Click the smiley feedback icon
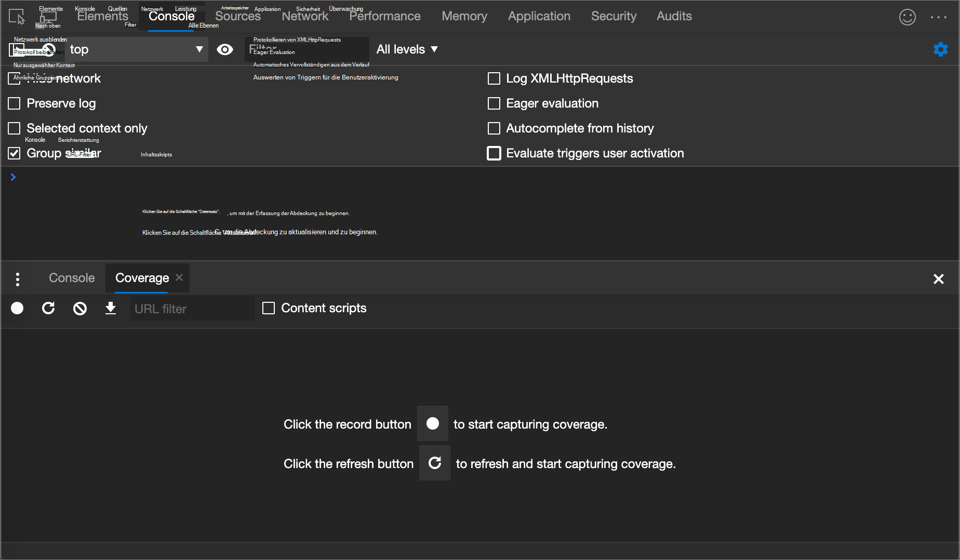The height and width of the screenshot is (560, 960). 907,17
